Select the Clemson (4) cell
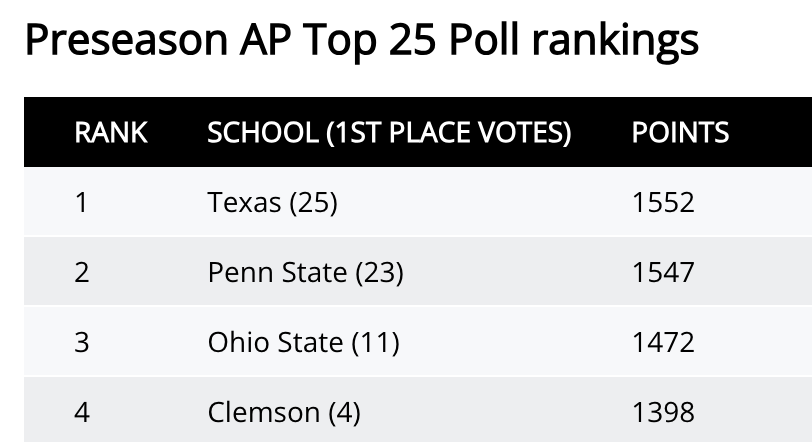This screenshot has height=442, width=812. point(284,411)
